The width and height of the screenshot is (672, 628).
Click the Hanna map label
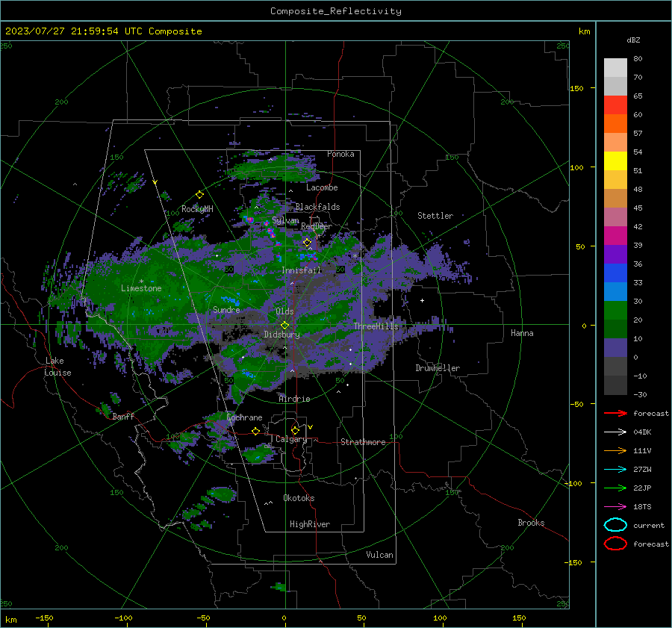tap(522, 333)
